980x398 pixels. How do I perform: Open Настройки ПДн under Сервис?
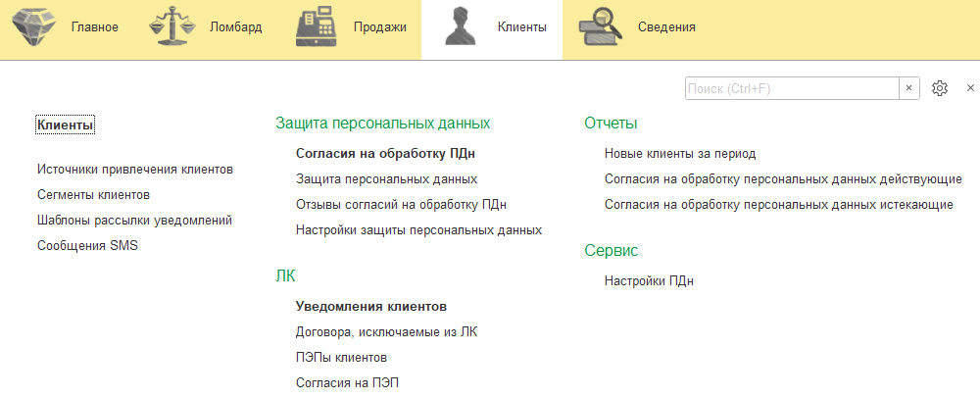(649, 281)
